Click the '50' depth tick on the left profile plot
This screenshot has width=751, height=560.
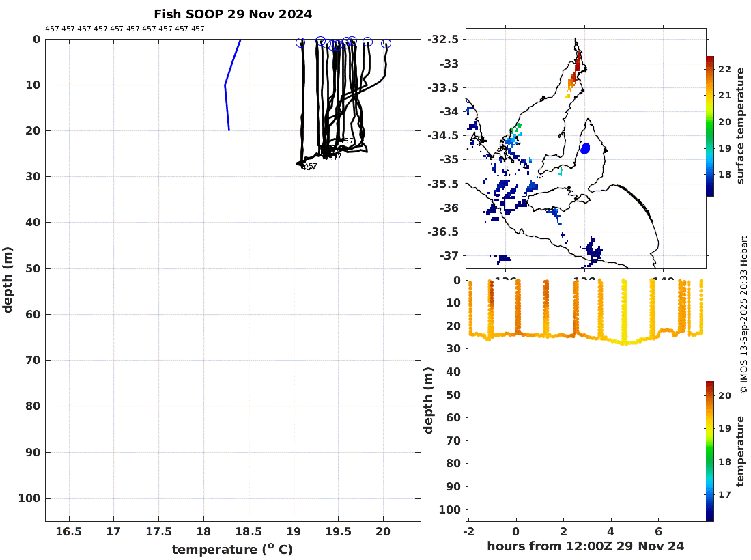(33, 269)
